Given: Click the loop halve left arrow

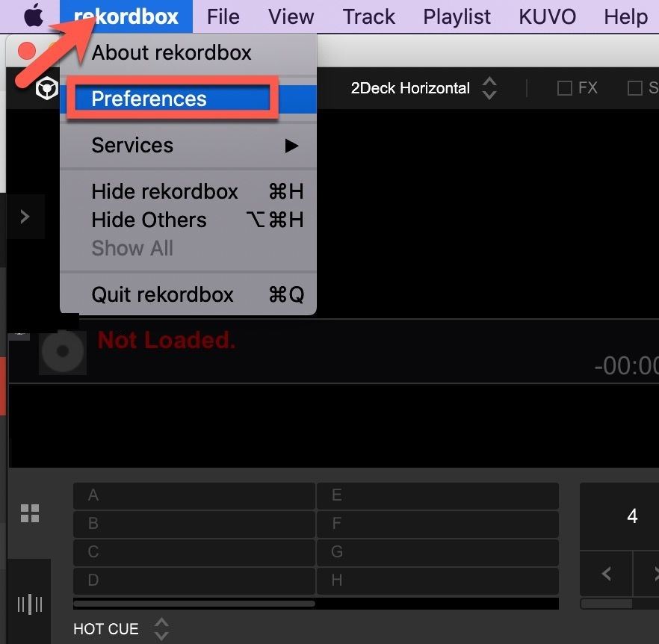Looking at the screenshot, I should [x=606, y=573].
